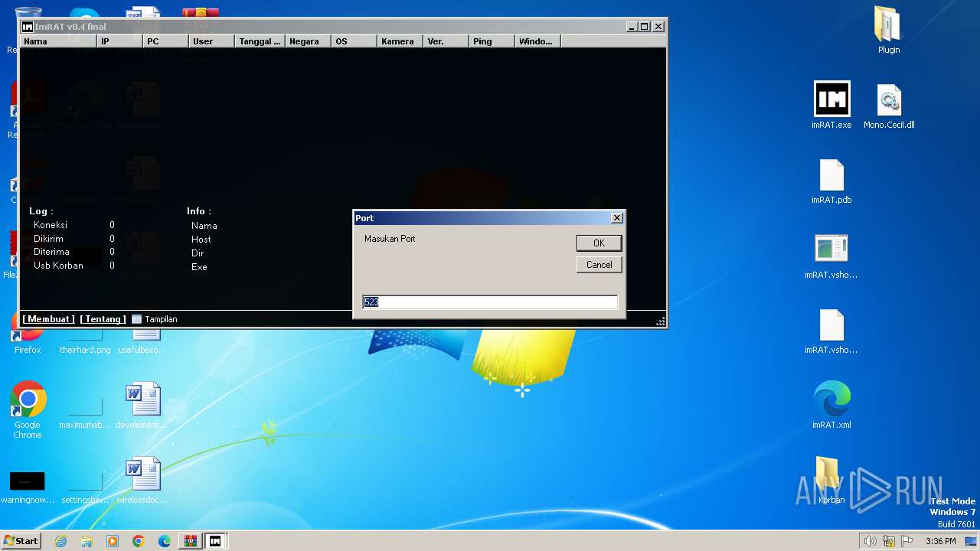Select the imRAT.pdb file icon

(831, 181)
